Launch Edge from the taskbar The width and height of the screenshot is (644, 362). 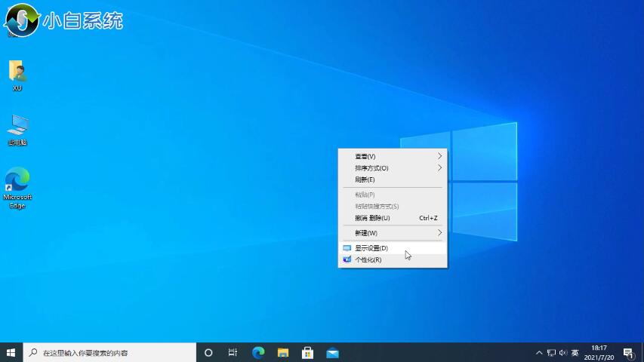point(257,352)
